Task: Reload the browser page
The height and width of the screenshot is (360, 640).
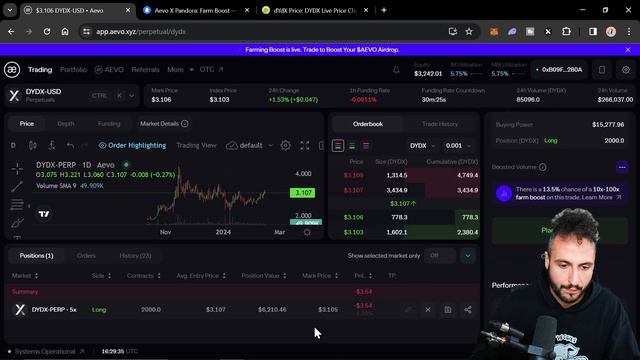Action: pos(47,31)
